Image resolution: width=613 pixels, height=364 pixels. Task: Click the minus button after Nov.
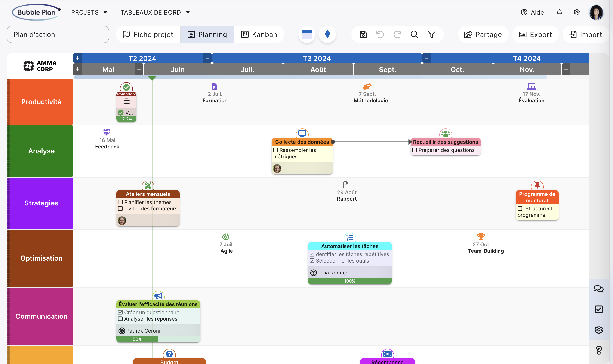[x=566, y=69]
